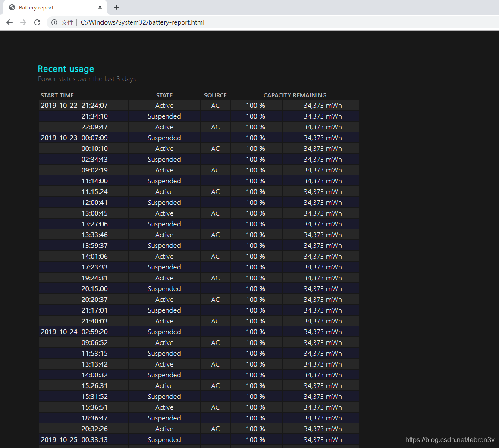
Task: Click the STATE column header
Action: click(164, 95)
